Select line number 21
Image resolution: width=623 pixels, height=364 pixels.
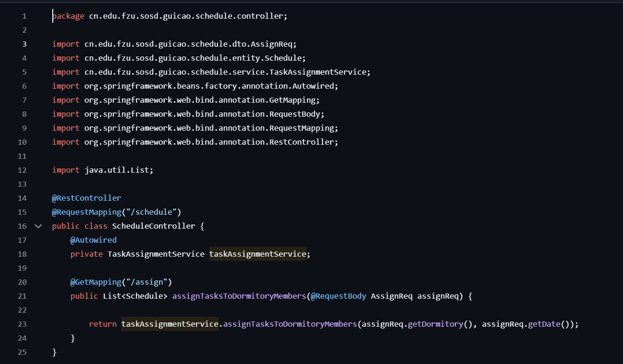tap(22, 296)
